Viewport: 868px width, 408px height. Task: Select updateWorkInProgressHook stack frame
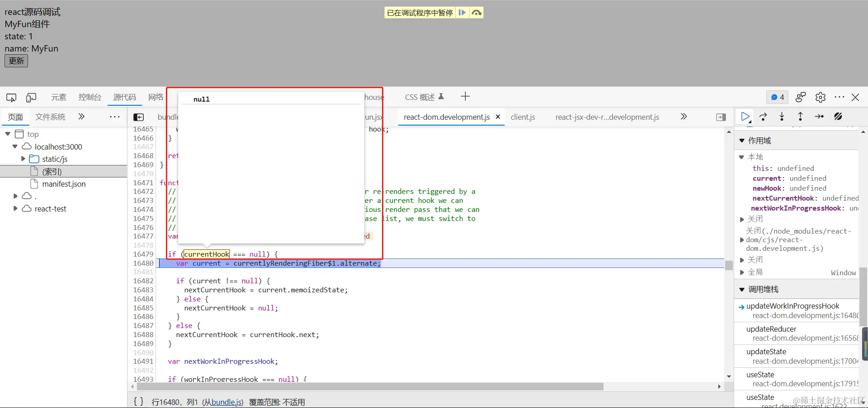coord(797,310)
